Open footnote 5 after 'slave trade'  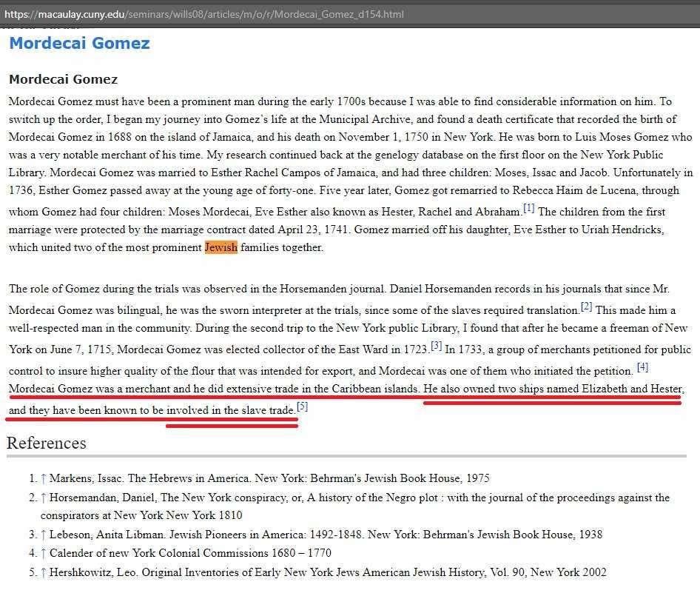tap(302, 406)
